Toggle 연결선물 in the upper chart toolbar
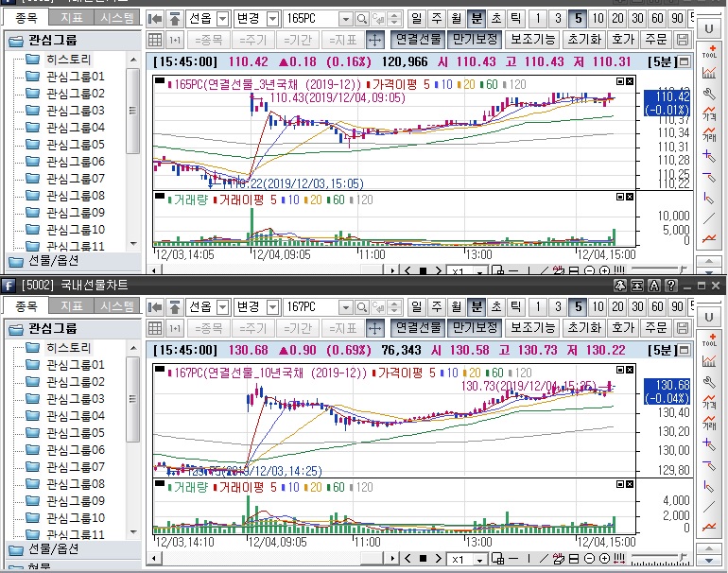The image size is (728, 573). tap(417, 40)
